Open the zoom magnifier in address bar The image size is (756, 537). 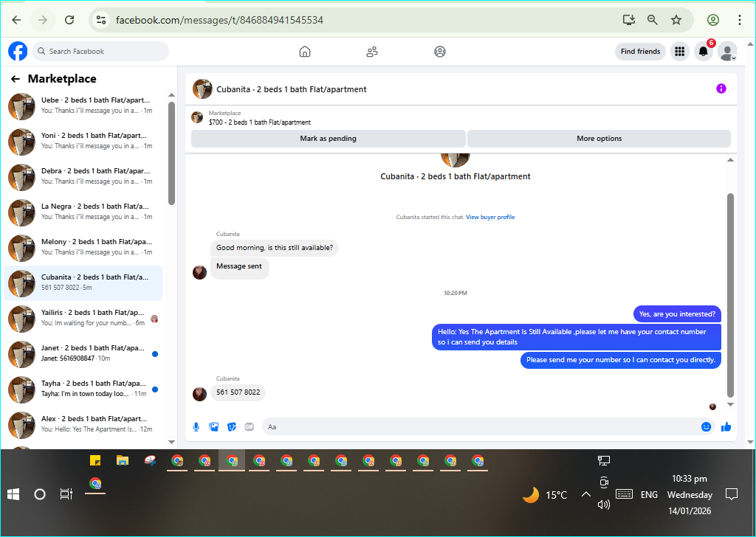point(653,20)
